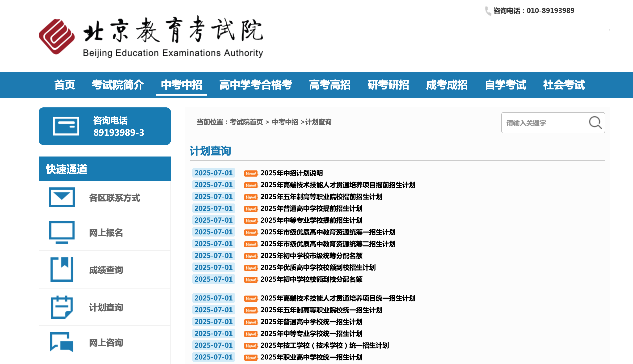
Task: Open 2025年市级优质高中教育资源统筹一招生计划
Action: (x=328, y=232)
